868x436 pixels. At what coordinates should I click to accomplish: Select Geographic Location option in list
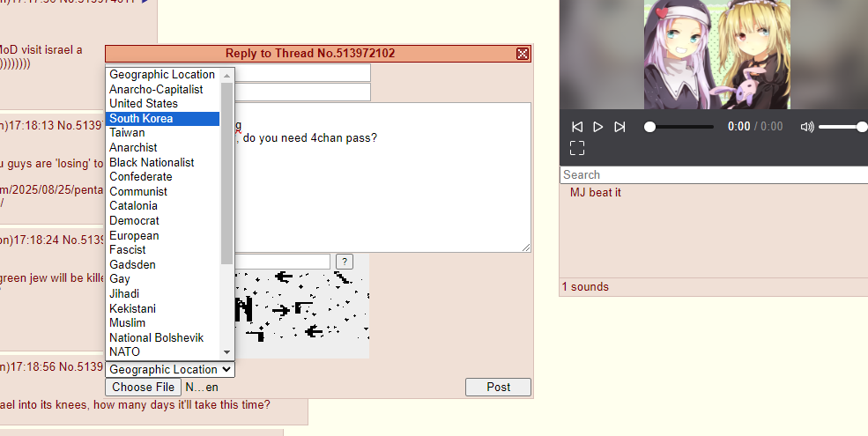tap(163, 75)
